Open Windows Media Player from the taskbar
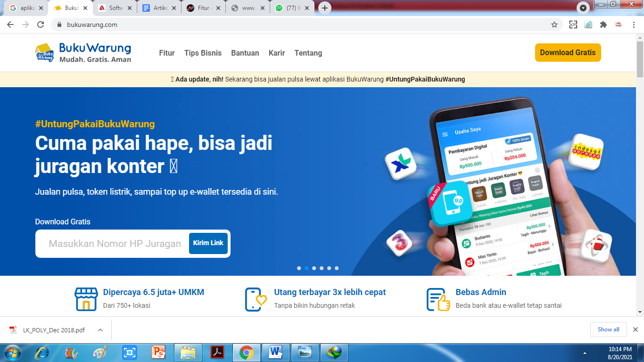Viewport: 644px width, 362px height. pos(71,353)
